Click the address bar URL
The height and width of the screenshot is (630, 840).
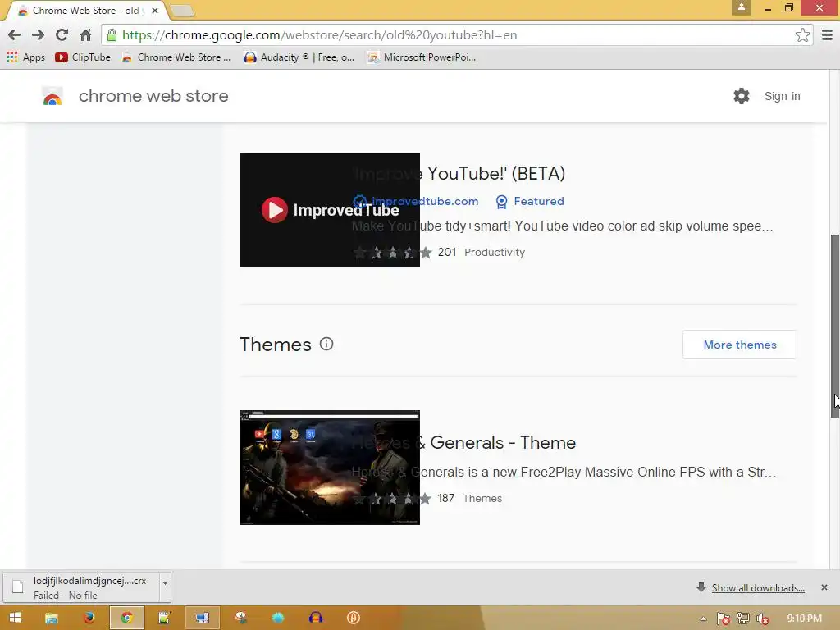coord(319,35)
